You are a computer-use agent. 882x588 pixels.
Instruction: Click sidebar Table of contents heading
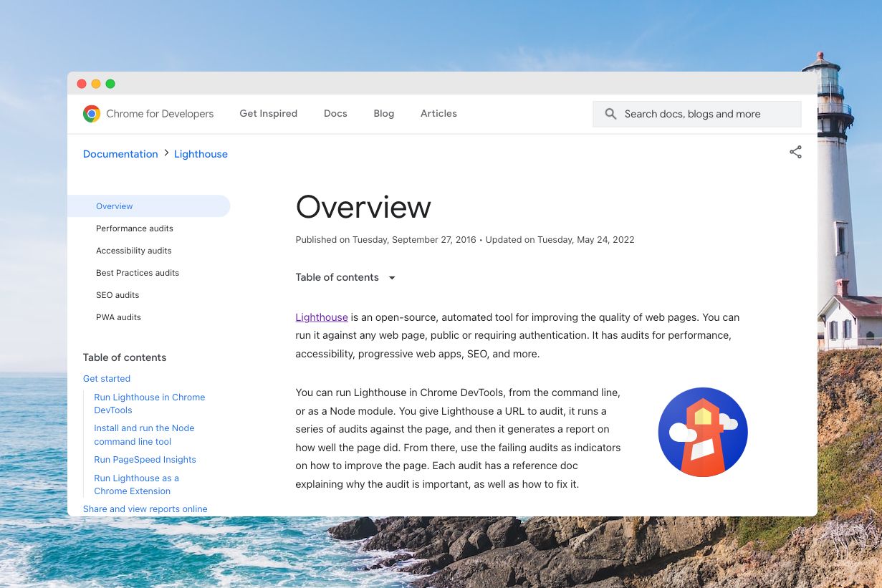(x=125, y=357)
